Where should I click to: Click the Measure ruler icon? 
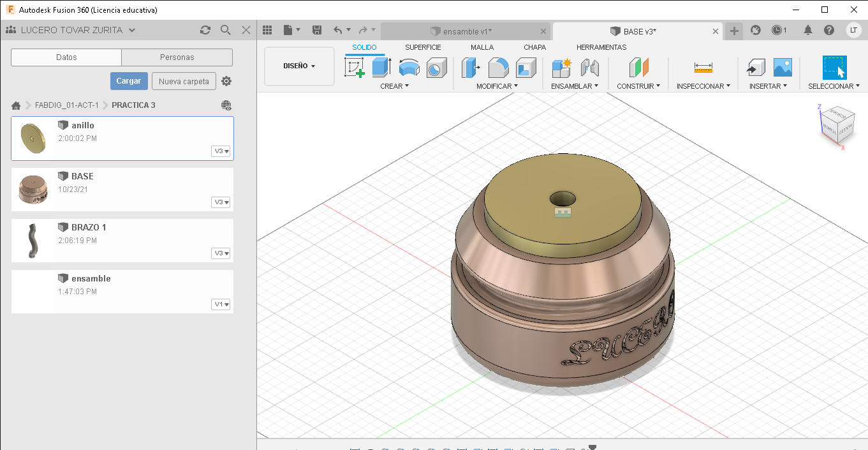click(703, 68)
